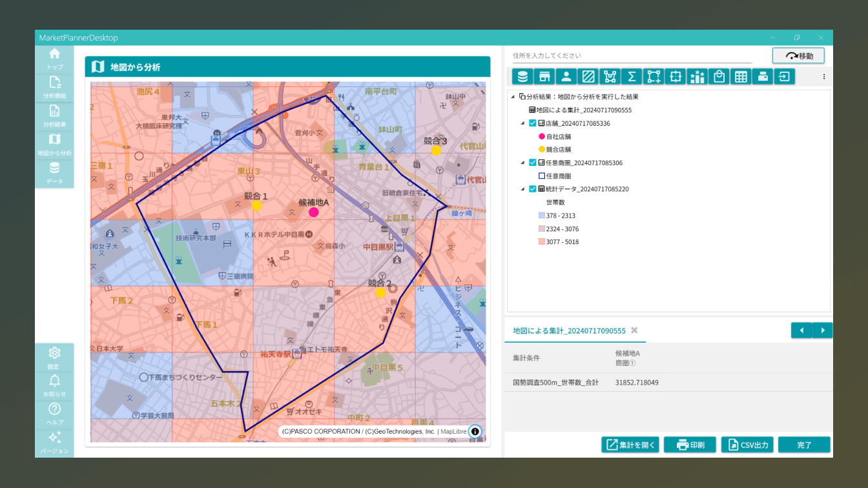This screenshot has height=488, width=868.
Task: Click the table grid toolbar icon
Action: point(741,77)
